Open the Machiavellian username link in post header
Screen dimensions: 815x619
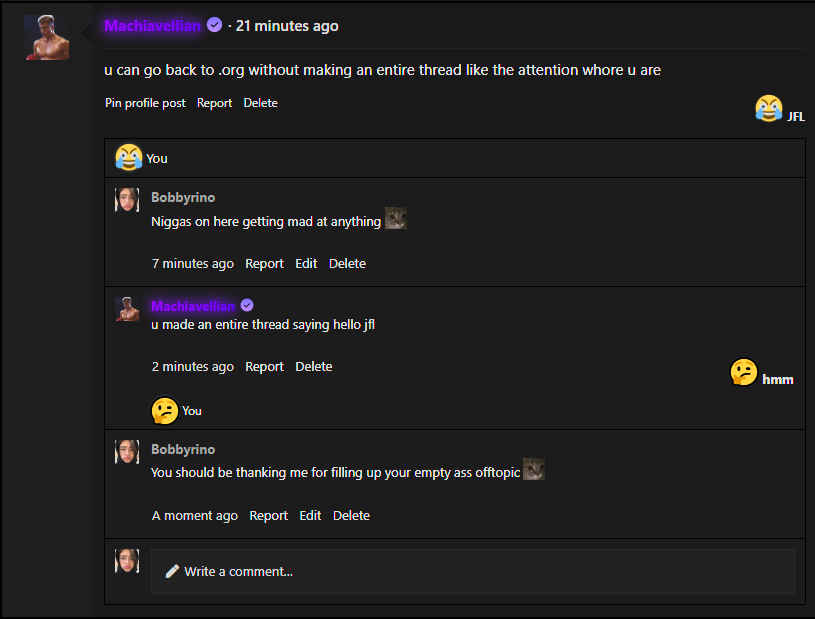point(152,26)
